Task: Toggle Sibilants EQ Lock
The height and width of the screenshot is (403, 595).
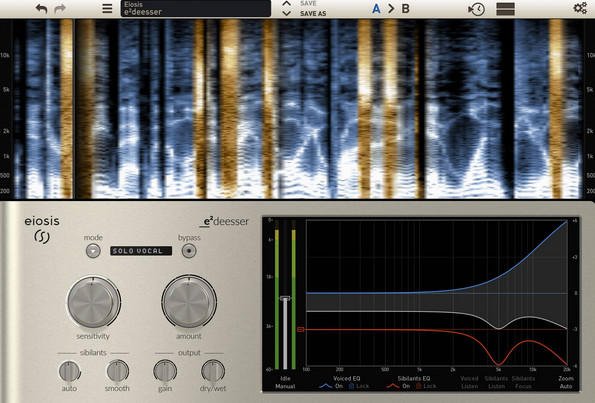Action: pyautogui.click(x=426, y=386)
